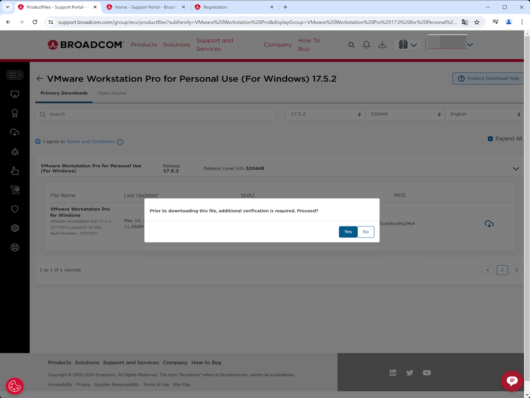
Task: Go back using arrow beside page title
Action: tap(40, 78)
